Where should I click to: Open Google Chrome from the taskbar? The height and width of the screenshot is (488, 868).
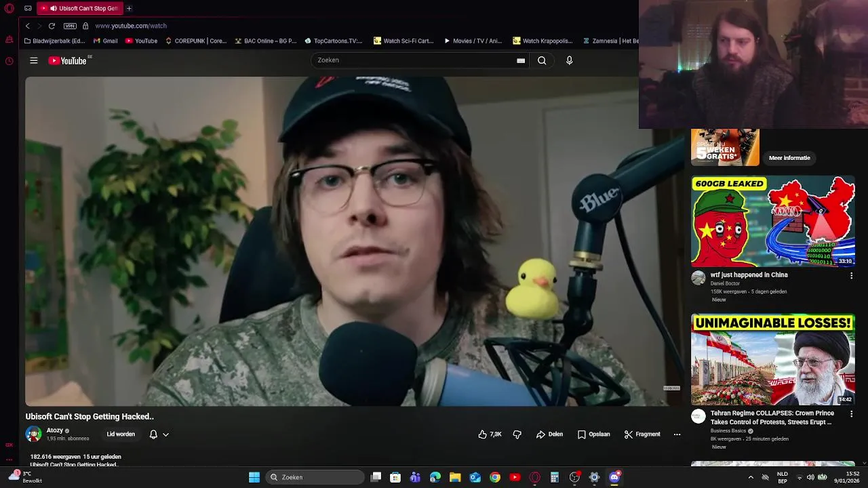[495, 477]
